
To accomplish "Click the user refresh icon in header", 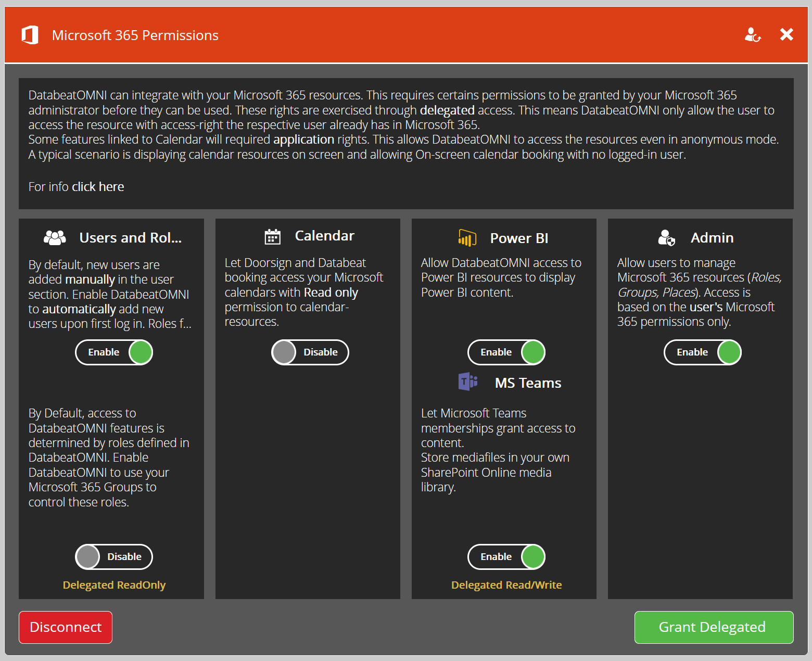I will pyautogui.click(x=753, y=35).
